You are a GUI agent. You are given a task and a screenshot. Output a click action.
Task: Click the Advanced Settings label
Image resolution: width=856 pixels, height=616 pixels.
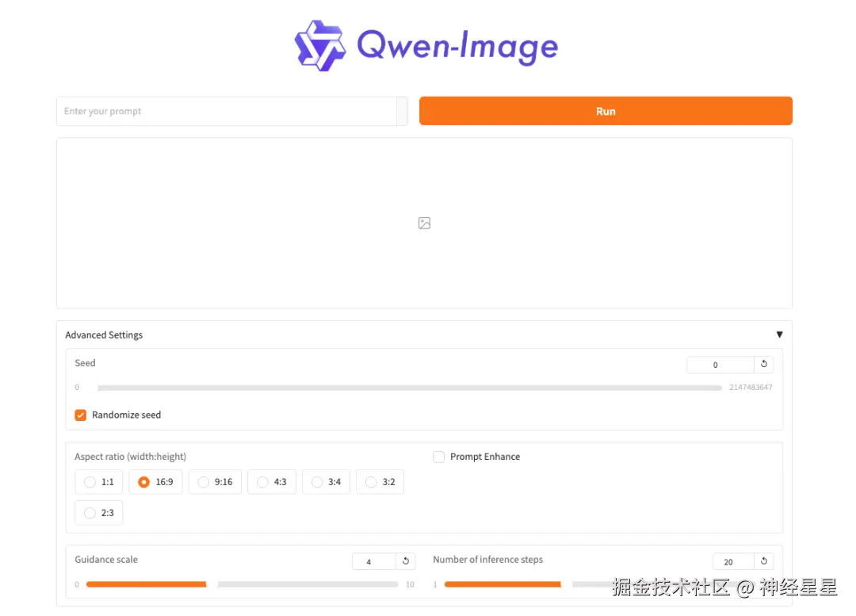click(x=104, y=335)
